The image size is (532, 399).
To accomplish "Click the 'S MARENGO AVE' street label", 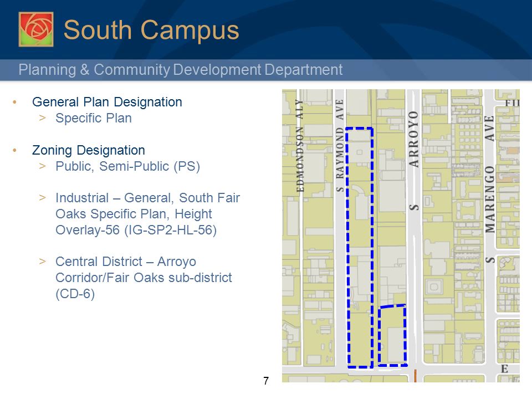I will (489, 190).
